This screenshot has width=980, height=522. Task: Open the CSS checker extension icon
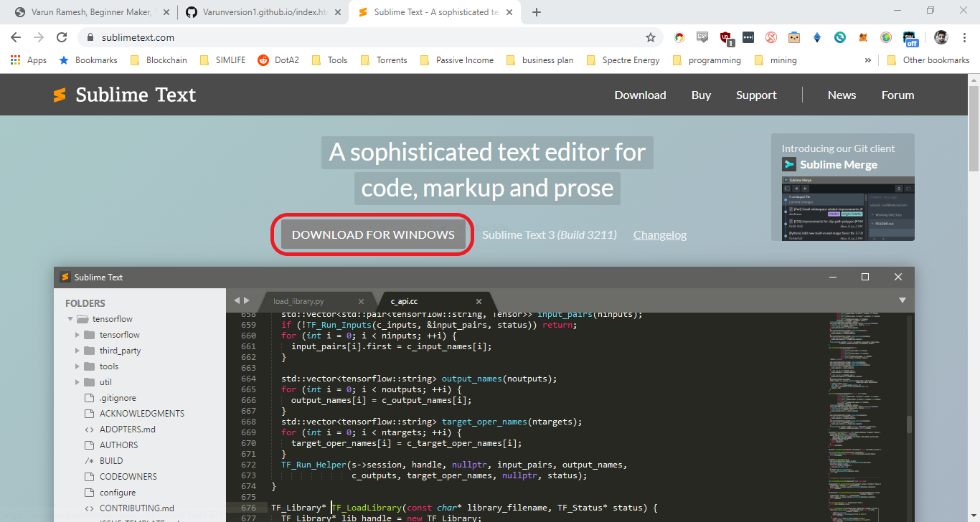702,37
